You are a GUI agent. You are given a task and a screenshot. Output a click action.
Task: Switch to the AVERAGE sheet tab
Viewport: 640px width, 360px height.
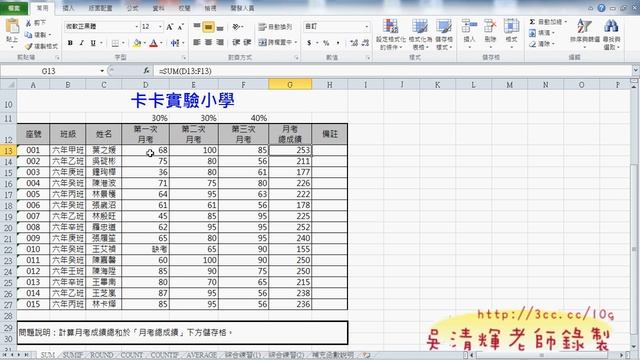click(x=202, y=355)
